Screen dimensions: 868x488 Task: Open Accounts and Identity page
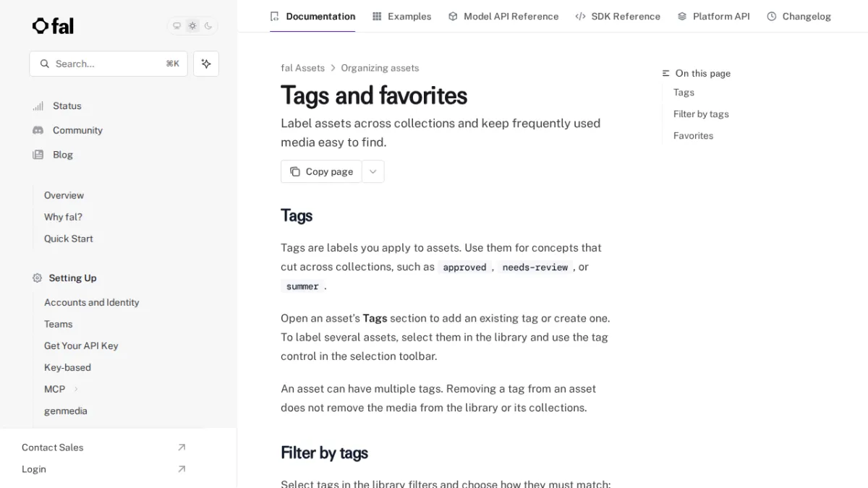point(92,302)
